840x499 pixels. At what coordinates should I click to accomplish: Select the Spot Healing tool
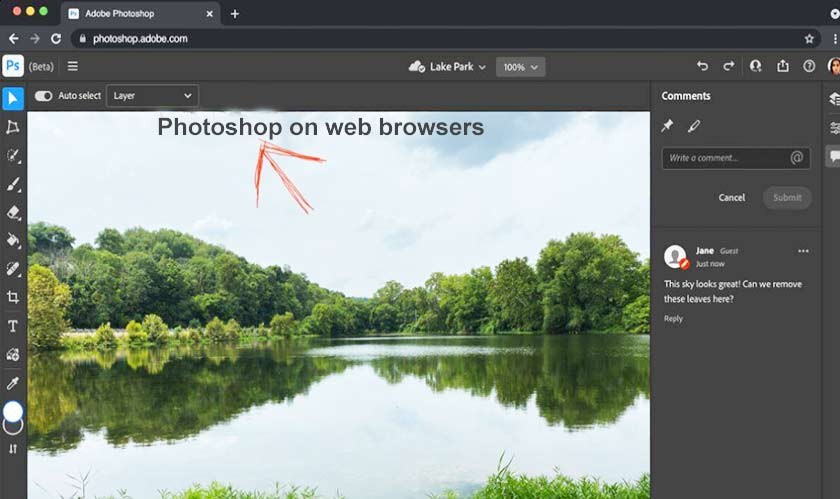pos(13,269)
